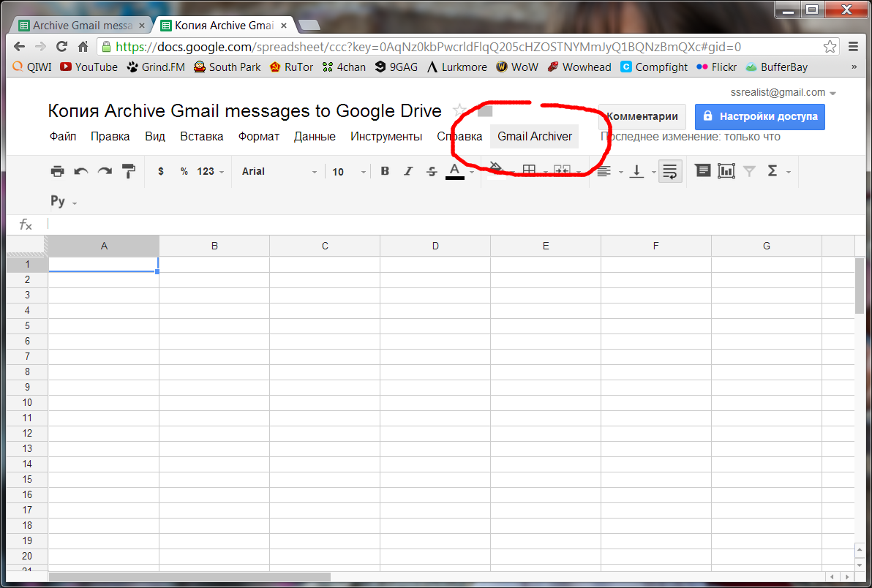Open the Файл menu
This screenshot has height=588, width=872.
coord(63,137)
